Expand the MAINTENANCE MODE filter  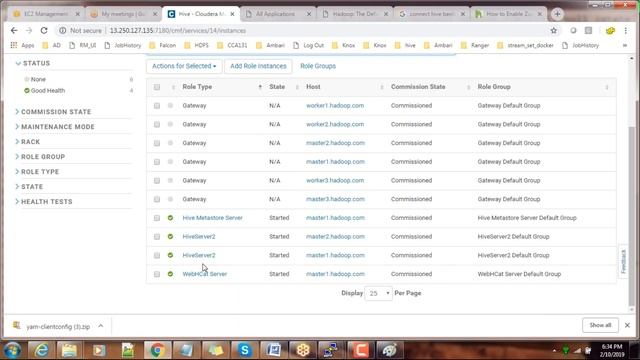tap(55, 127)
